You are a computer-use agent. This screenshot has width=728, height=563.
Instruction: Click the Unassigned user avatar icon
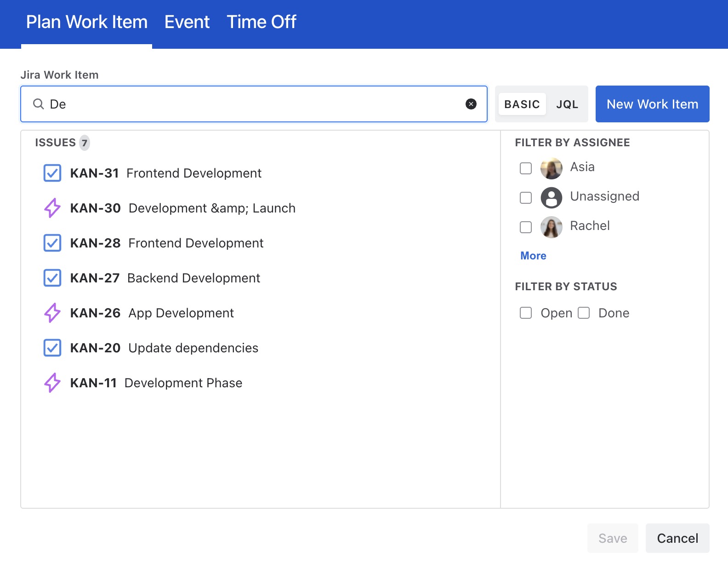click(x=551, y=198)
